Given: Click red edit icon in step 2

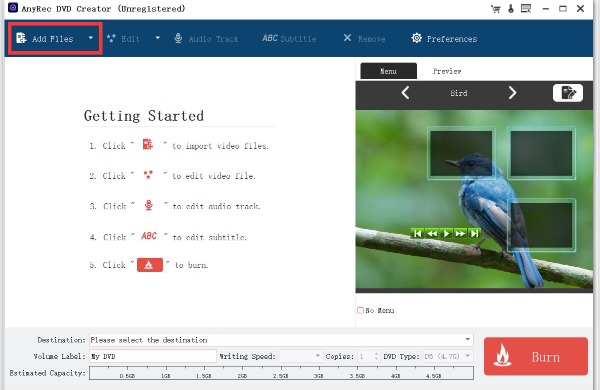Looking at the screenshot, I should point(148,175).
